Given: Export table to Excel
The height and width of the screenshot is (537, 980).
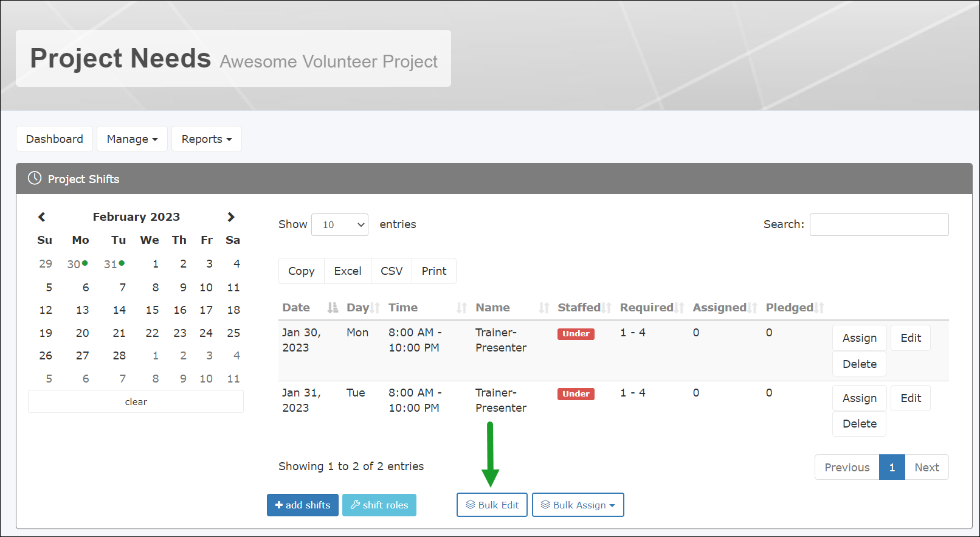Looking at the screenshot, I should [348, 271].
